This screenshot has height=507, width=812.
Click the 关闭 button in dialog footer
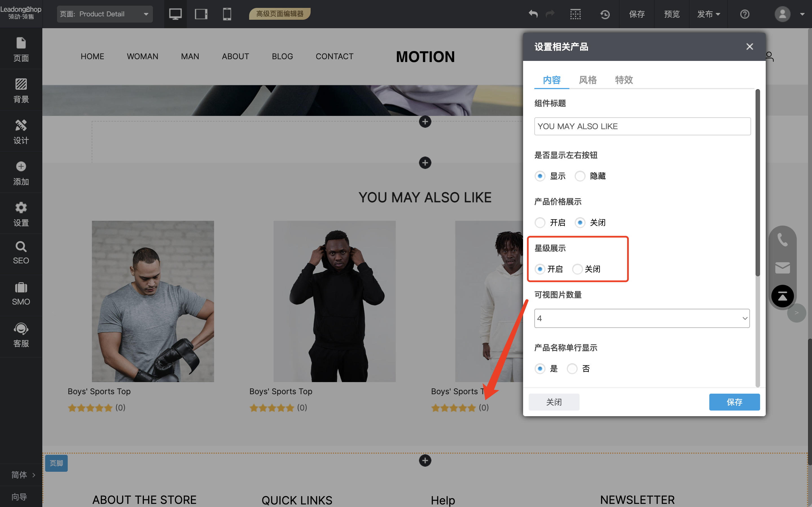554,402
